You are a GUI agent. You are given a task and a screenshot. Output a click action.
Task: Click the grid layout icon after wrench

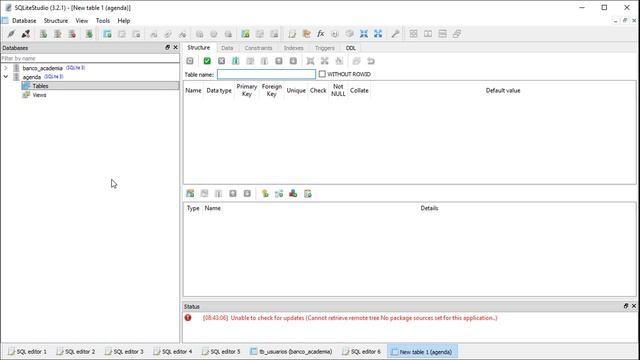(413, 34)
